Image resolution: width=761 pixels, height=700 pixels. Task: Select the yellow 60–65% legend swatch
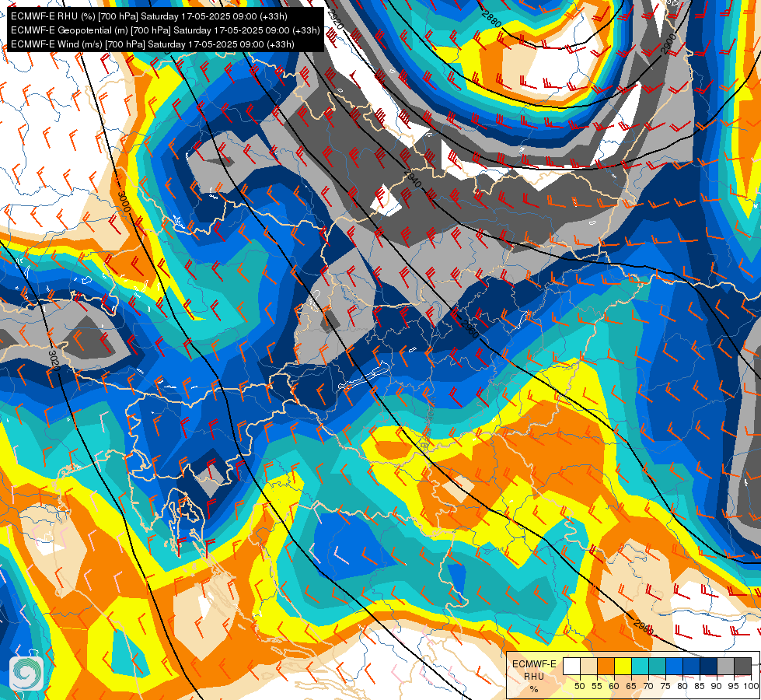pos(622,667)
